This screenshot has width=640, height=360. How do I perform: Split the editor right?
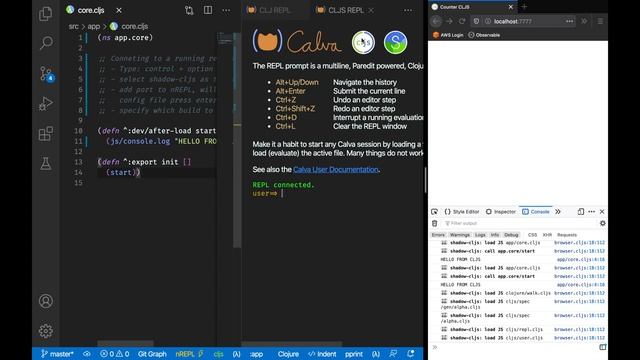[208, 10]
